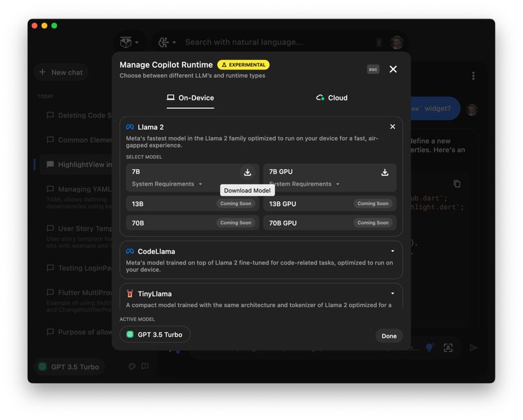Click the blue lightbulb icon in input bar
Screen dimensions: 523x420
[430, 347]
